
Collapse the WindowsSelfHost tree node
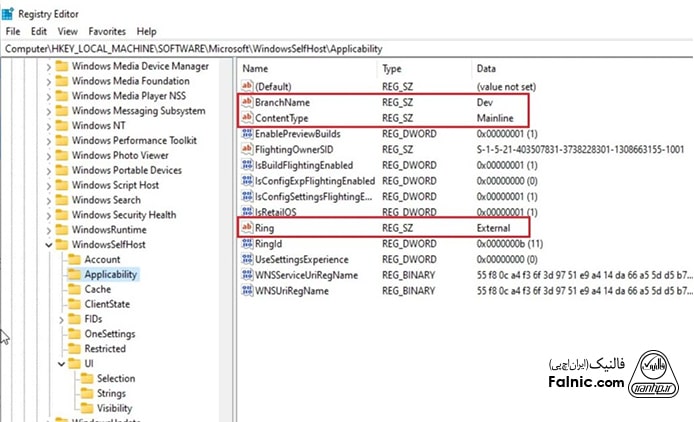pyautogui.click(x=47, y=245)
